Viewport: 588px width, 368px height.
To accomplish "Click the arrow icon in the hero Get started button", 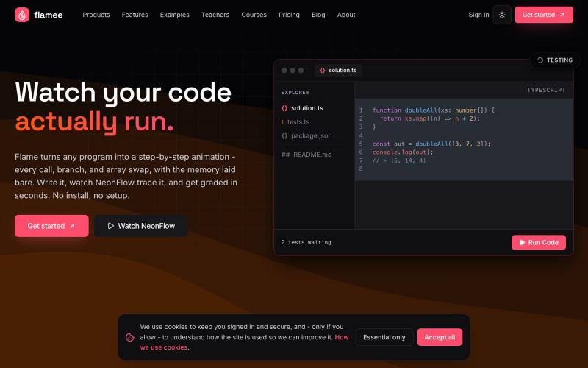I will [x=72, y=226].
